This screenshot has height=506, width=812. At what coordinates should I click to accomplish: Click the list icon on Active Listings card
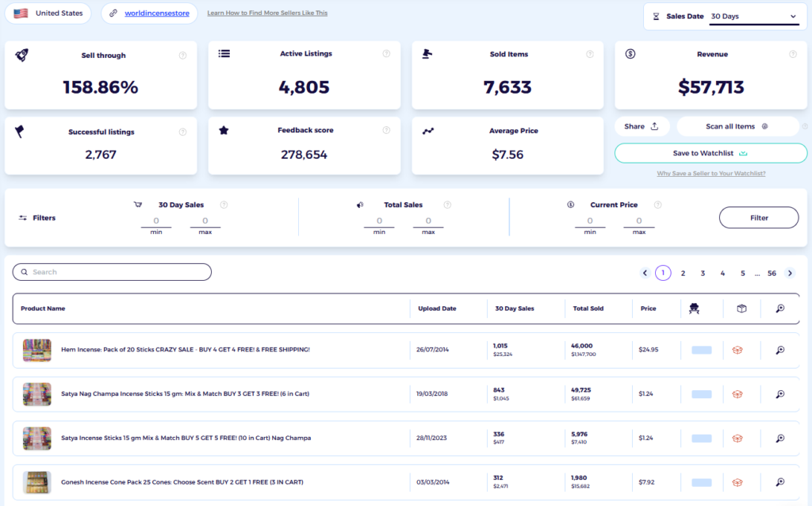pos(224,53)
